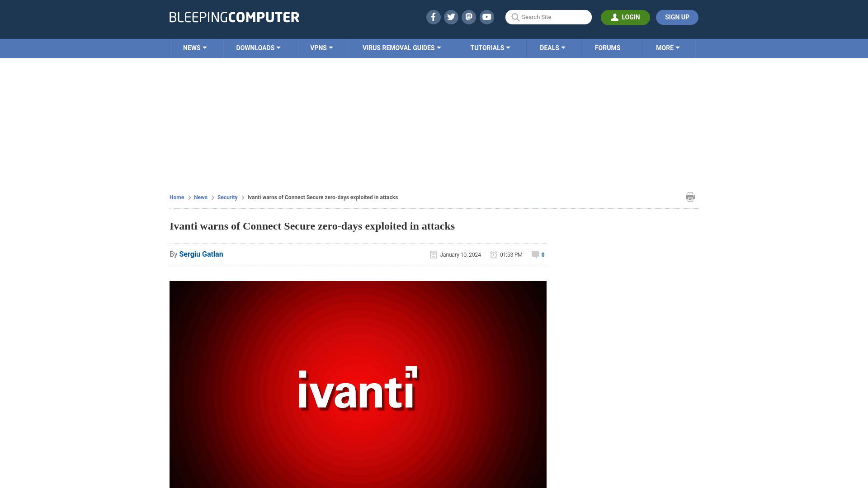The height and width of the screenshot is (488, 868).
Task: Click the LOGIN button
Action: 625,17
